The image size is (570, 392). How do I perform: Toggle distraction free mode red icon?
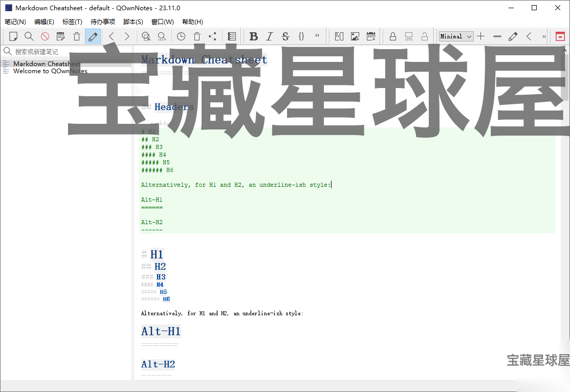560,36
